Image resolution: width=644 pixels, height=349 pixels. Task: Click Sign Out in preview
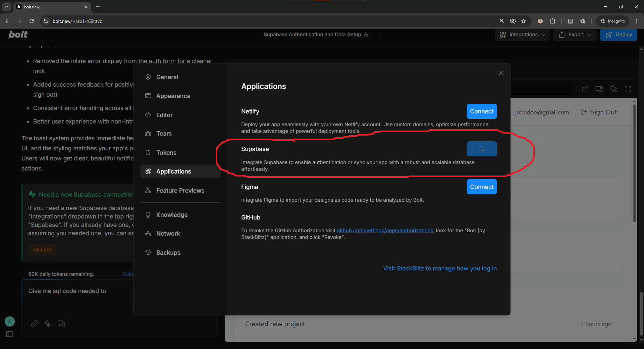pyautogui.click(x=599, y=112)
